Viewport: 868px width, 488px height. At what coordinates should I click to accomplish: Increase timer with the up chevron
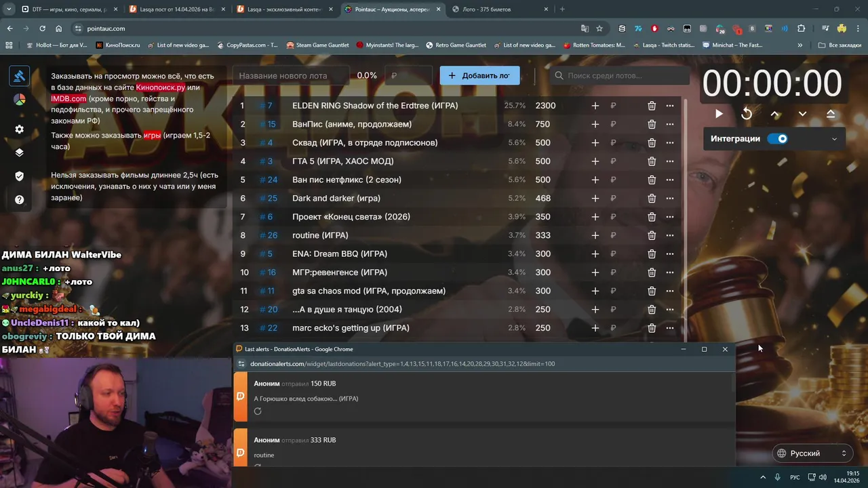pyautogui.click(x=775, y=114)
